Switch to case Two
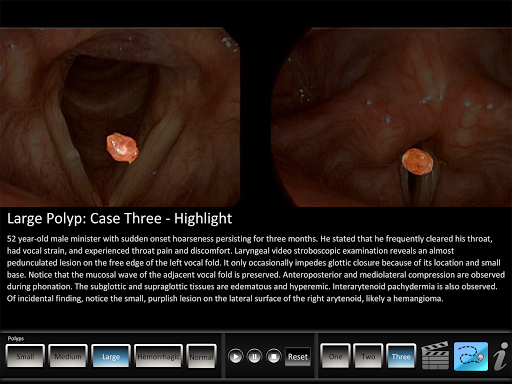The height and width of the screenshot is (384, 512). pos(368,356)
